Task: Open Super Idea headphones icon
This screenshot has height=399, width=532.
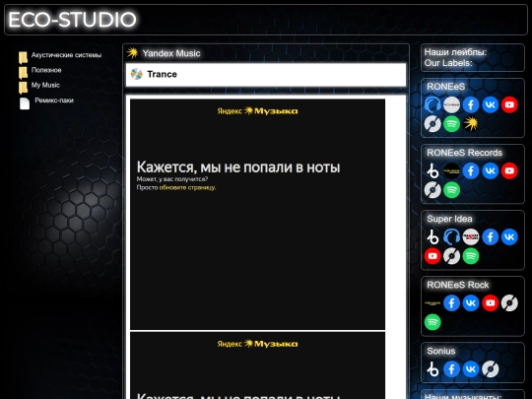Action: coord(451,236)
